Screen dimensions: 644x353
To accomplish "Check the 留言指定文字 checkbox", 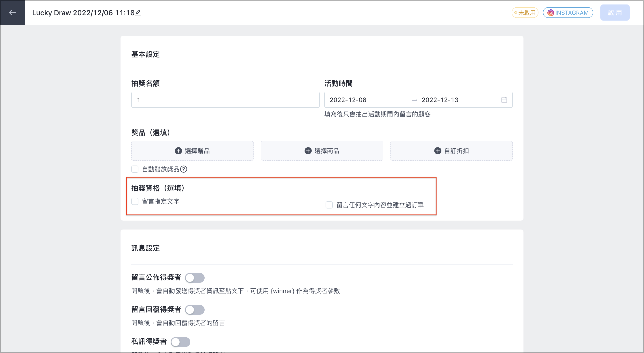I will tap(135, 201).
